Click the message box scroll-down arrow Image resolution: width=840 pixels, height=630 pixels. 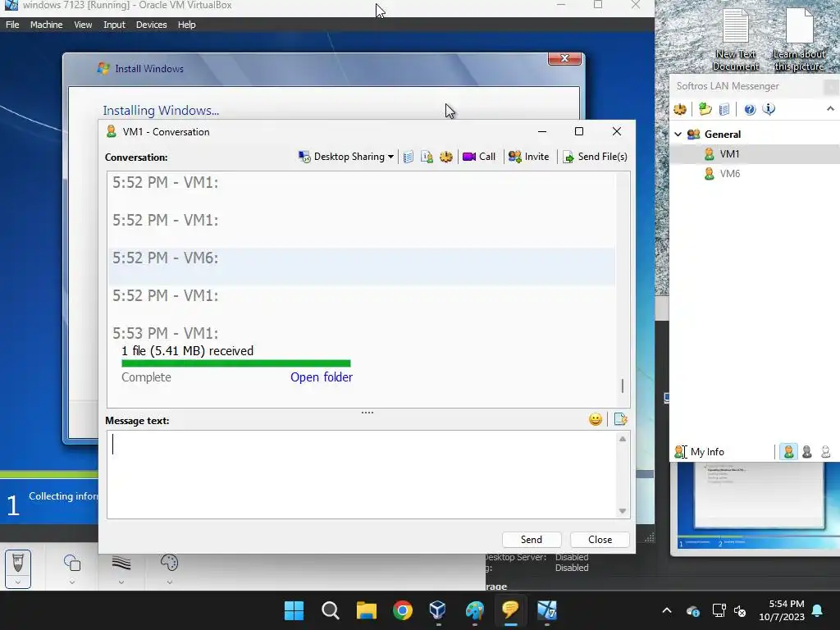point(623,510)
